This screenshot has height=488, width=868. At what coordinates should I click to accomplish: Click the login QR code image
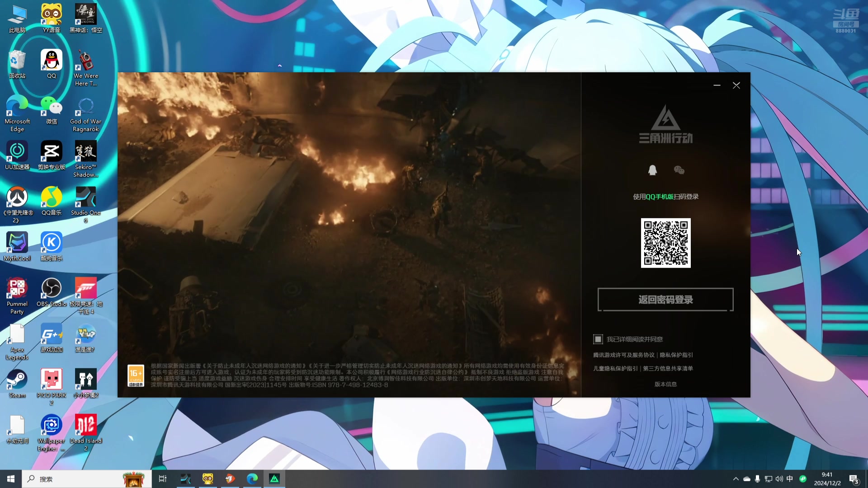665,243
